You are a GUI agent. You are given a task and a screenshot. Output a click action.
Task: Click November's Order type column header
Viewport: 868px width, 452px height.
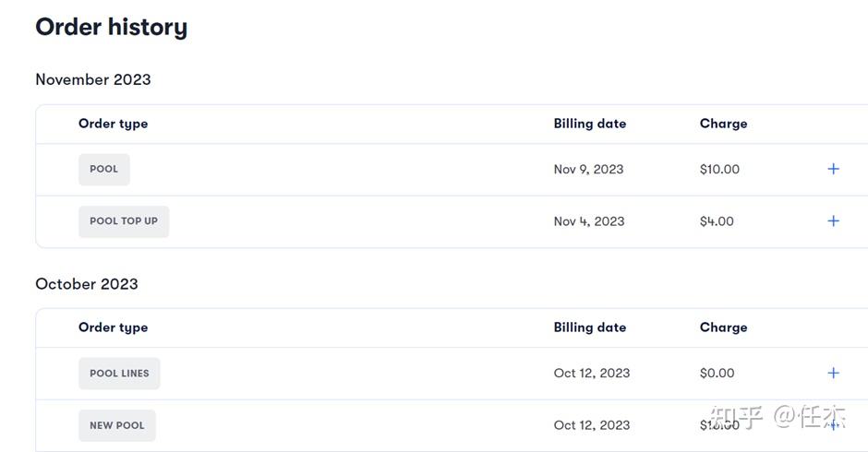(113, 124)
